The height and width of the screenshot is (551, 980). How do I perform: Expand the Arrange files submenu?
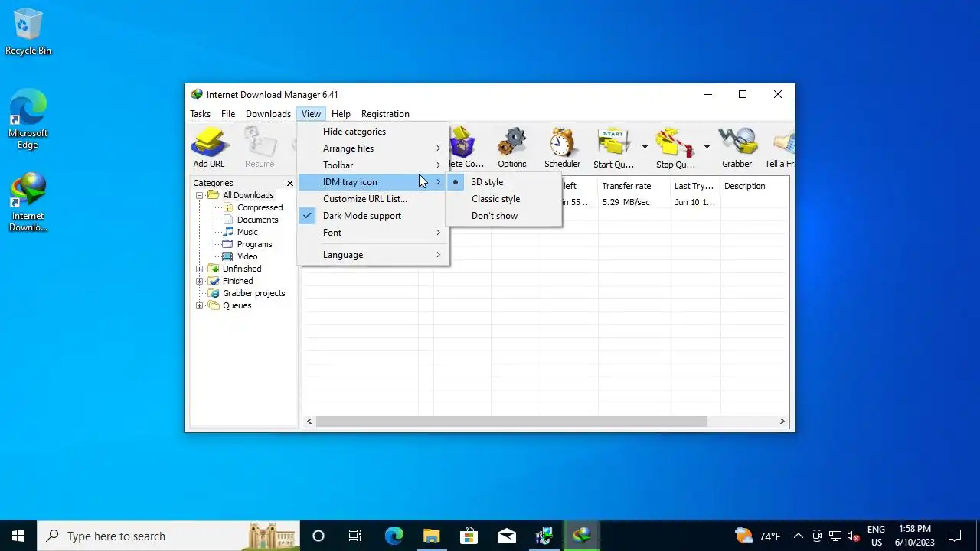(373, 148)
